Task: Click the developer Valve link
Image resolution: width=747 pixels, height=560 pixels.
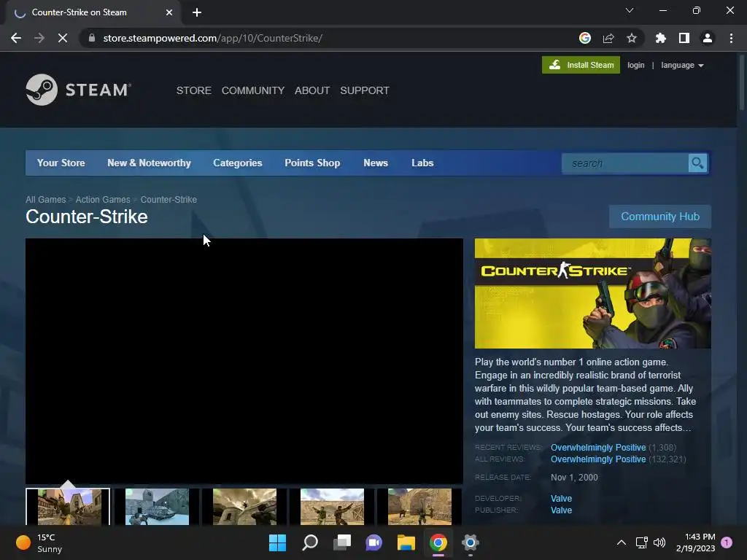Action: pyautogui.click(x=561, y=499)
